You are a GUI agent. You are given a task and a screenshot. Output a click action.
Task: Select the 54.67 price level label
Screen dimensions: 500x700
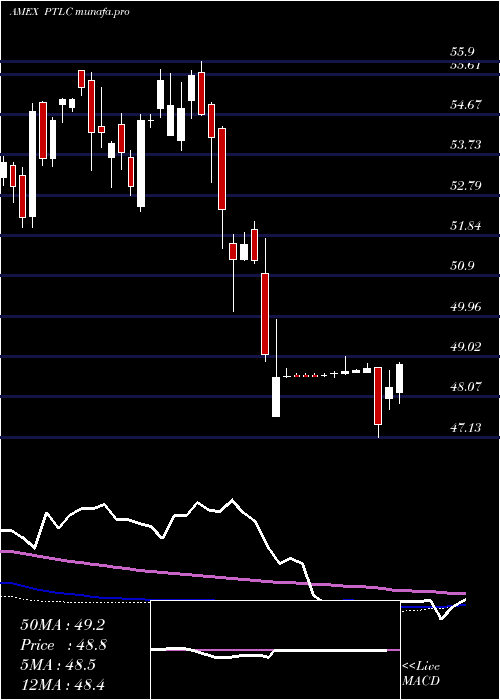(466, 105)
